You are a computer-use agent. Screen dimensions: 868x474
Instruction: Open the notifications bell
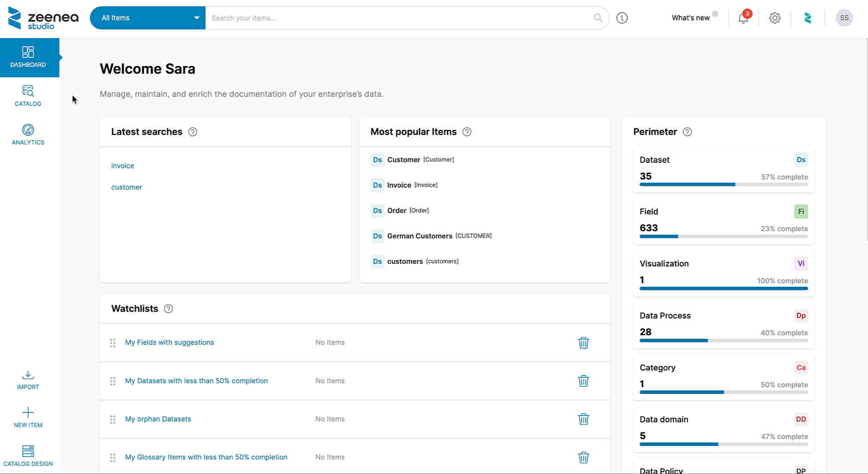point(743,18)
